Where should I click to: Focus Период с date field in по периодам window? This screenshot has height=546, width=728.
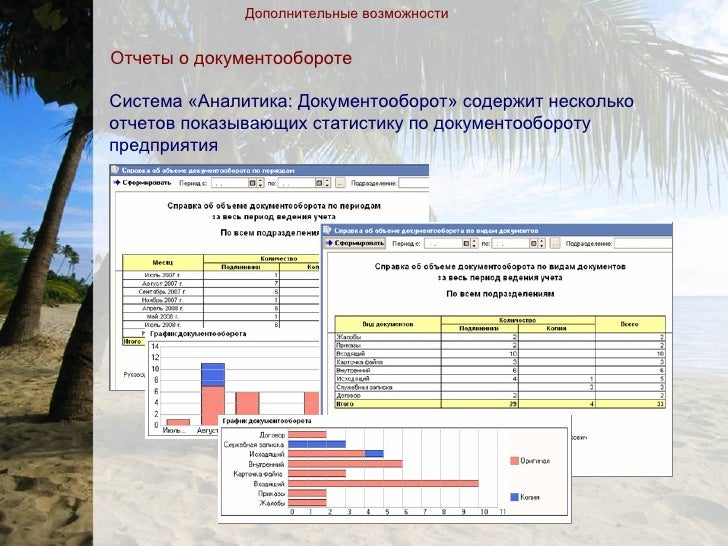230,183
